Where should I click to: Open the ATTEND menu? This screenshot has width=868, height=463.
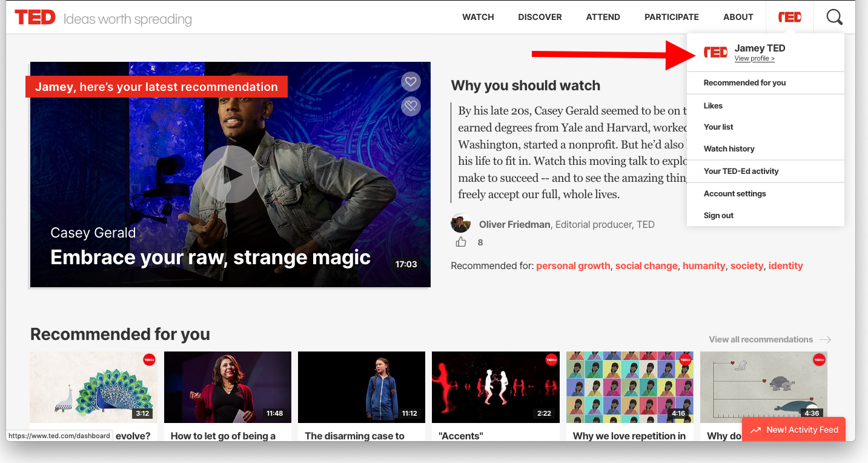603,17
